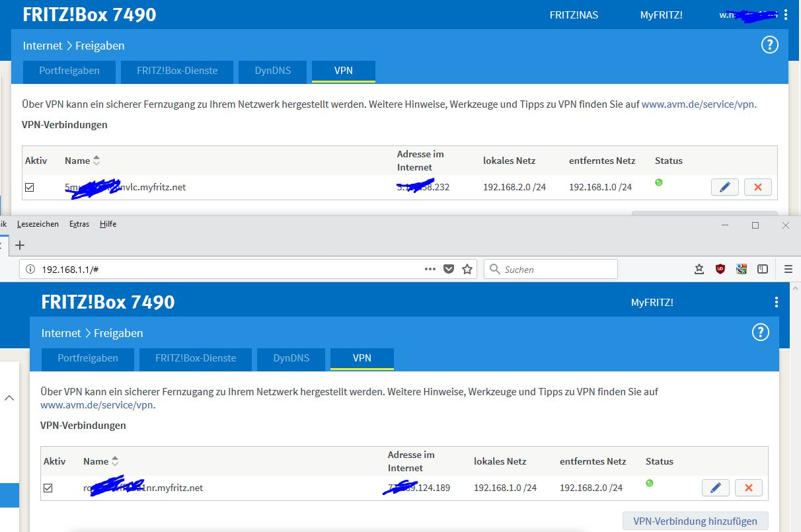Switch to Portfreigaben tab in upper window

(x=69, y=71)
